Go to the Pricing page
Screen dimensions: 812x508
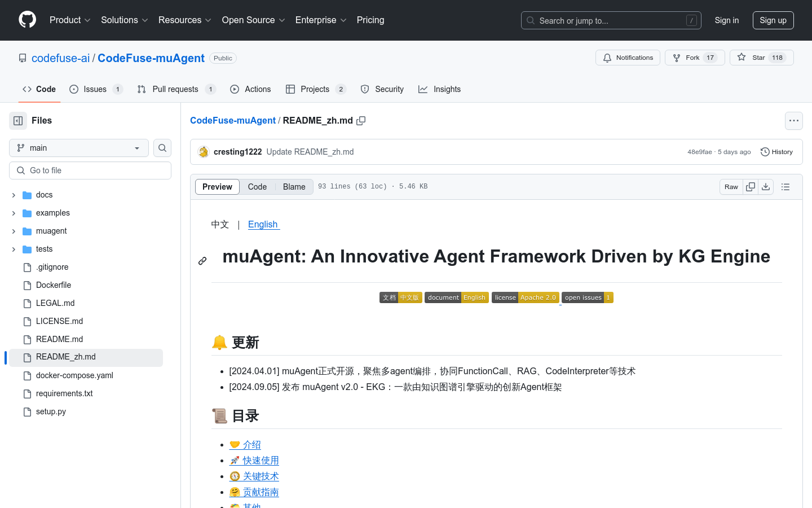(370, 20)
